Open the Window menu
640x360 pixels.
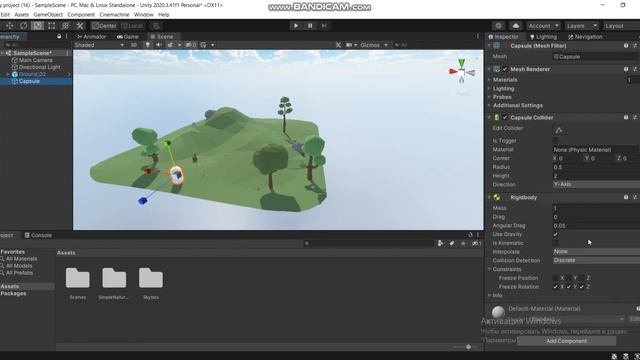144,14
